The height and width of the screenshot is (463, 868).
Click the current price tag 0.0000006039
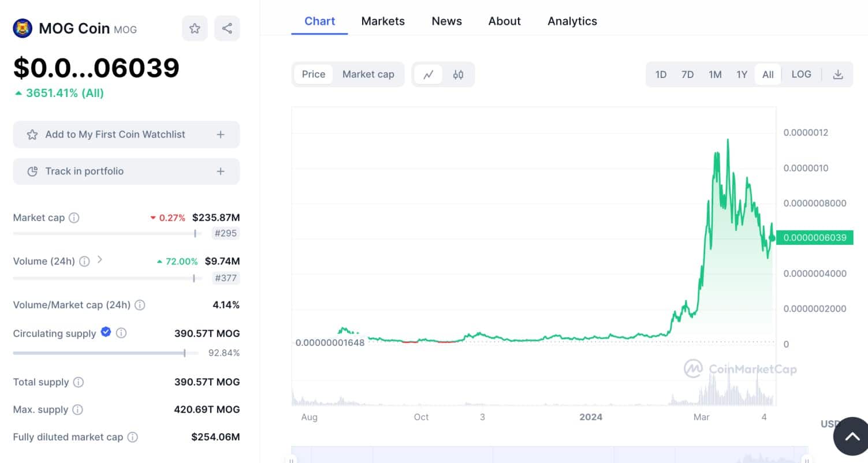pyautogui.click(x=814, y=238)
